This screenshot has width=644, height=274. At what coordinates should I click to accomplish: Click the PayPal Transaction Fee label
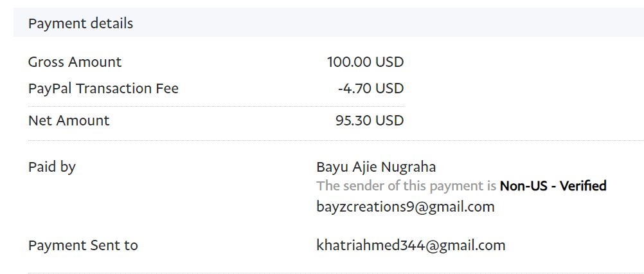(103, 89)
